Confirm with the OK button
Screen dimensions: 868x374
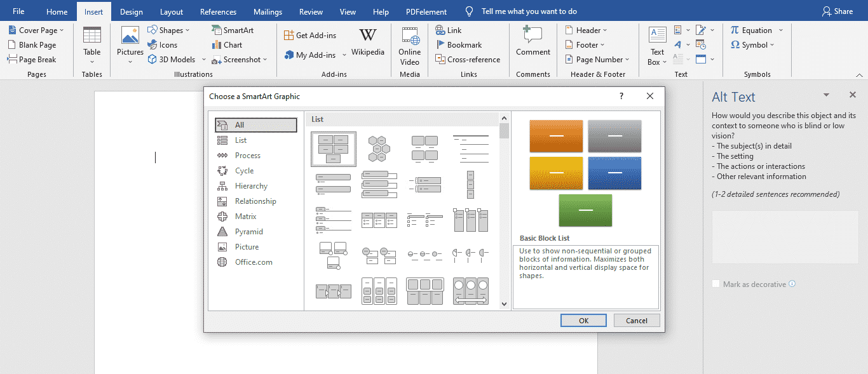(x=583, y=320)
